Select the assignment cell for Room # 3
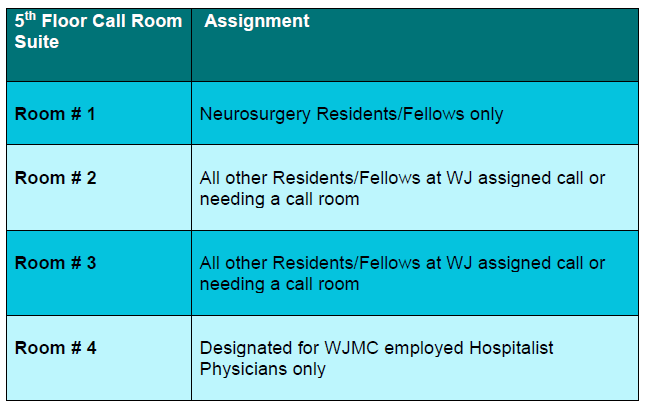 tap(414, 273)
